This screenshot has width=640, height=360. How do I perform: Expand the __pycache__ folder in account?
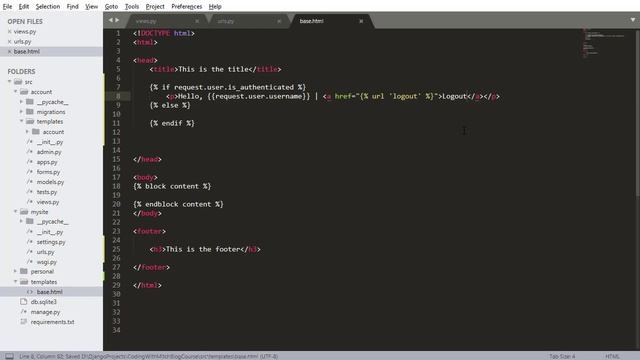(x=21, y=102)
